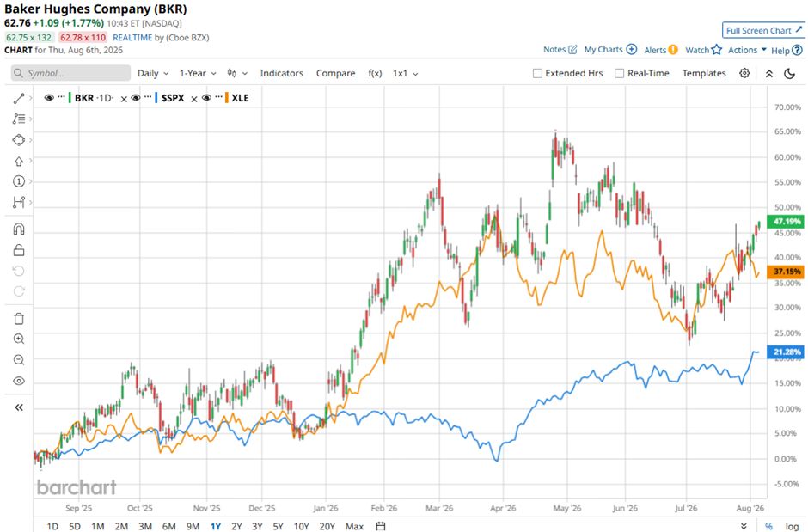
Task: Redo the chart action
Action: tap(19, 291)
